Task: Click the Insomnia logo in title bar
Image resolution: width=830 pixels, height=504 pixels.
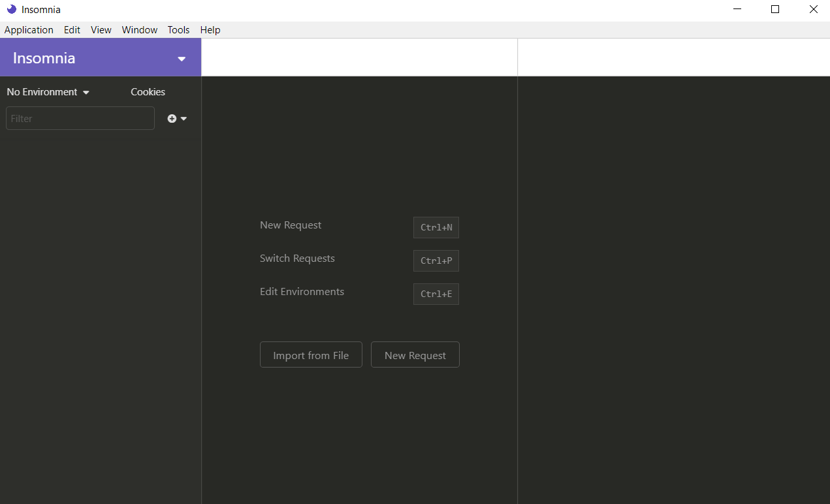Action: pos(11,10)
